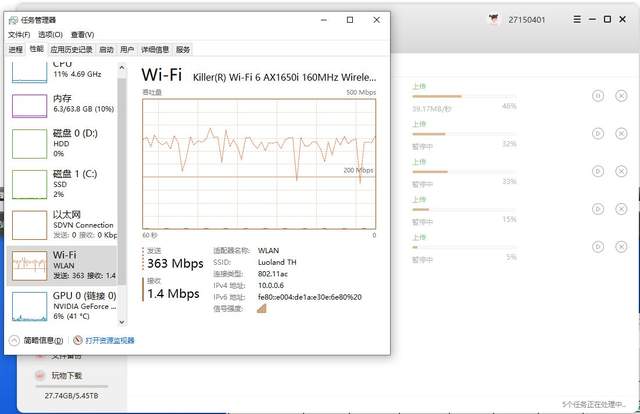Click the 32% upload progress bar
This screenshot has width=640, height=414.
point(464,134)
